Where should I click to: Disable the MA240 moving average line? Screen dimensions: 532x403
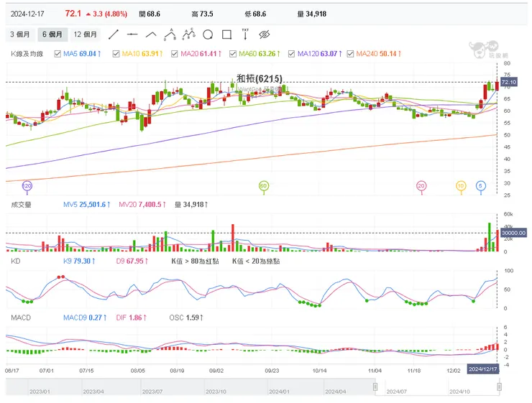(350, 54)
